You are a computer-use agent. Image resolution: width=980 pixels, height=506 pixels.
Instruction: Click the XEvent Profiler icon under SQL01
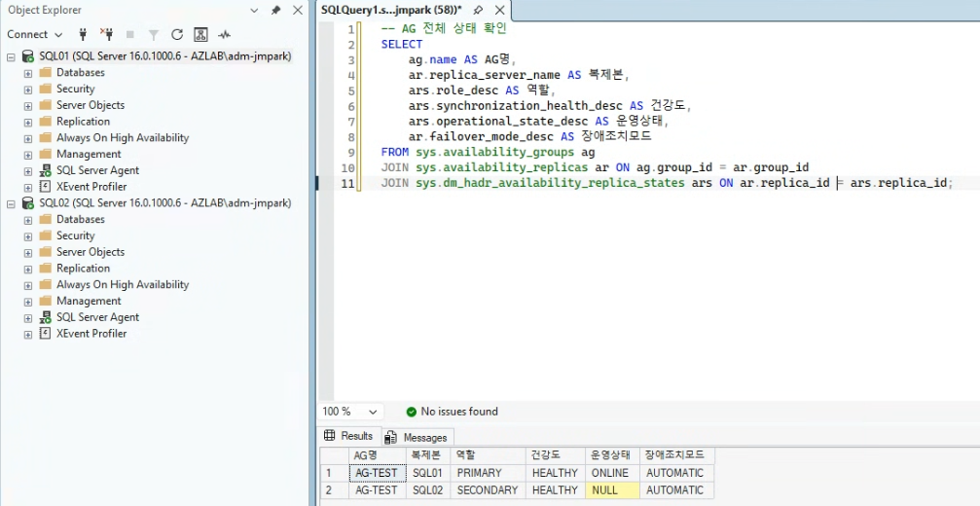click(45, 186)
